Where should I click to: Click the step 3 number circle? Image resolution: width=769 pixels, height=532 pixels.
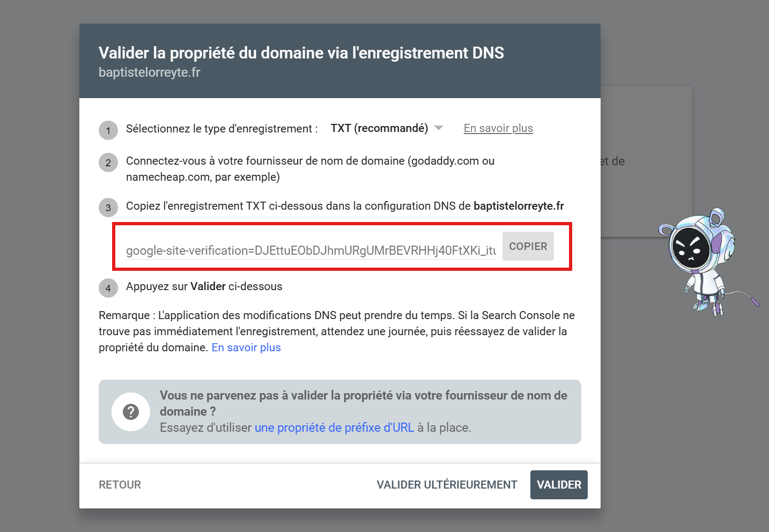(x=108, y=208)
